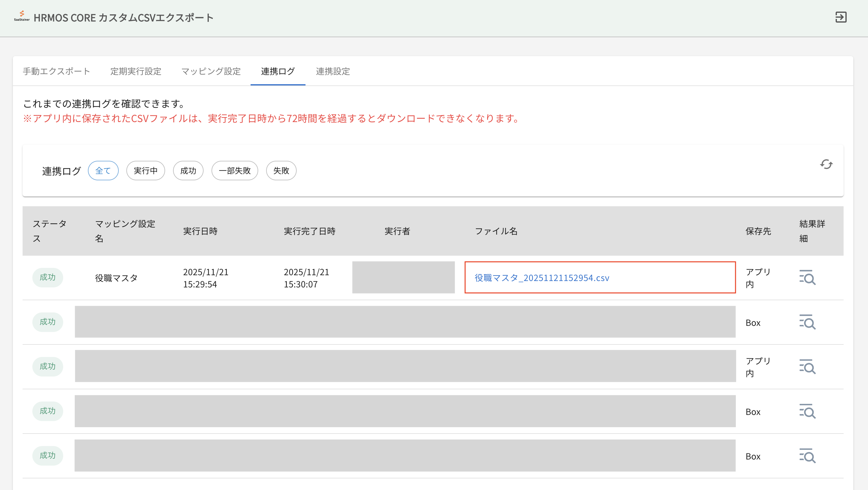Screen dimensions: 868x490
Task: Open result details for 役職マスタ row
Action: coord(807,278)
